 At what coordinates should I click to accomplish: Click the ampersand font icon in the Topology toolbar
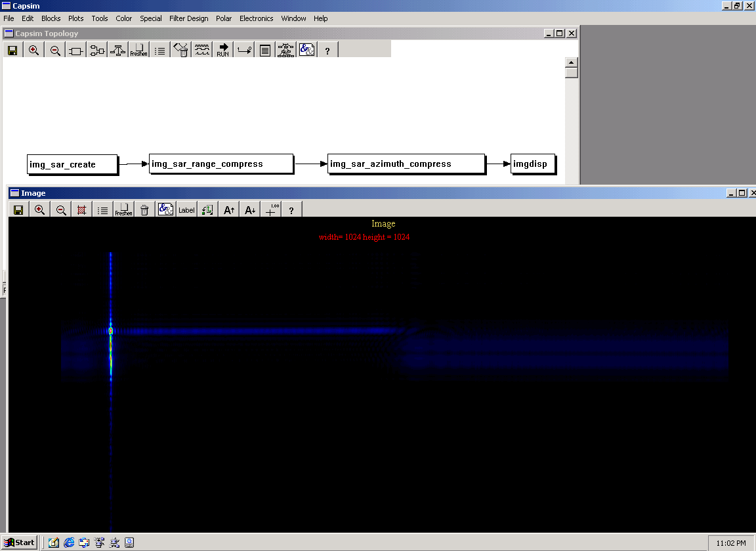[306, 50]
